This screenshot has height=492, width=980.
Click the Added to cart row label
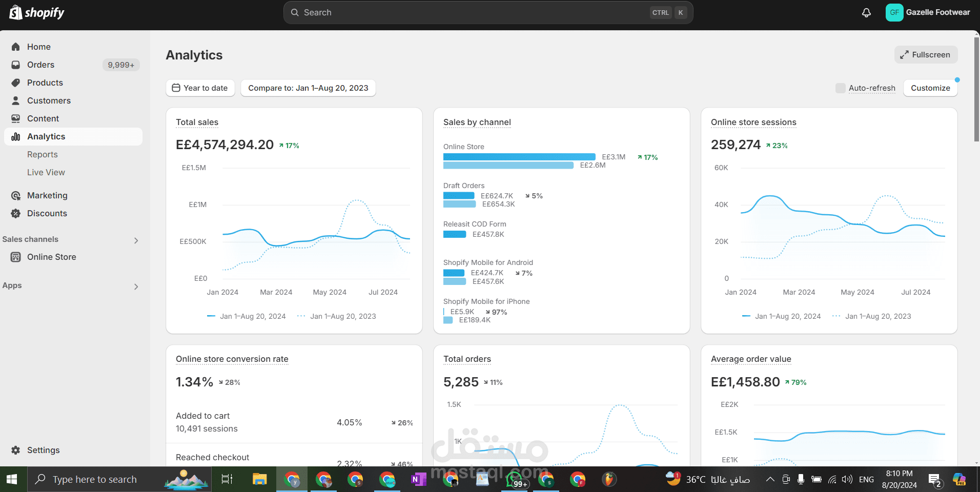pos(202,416)
